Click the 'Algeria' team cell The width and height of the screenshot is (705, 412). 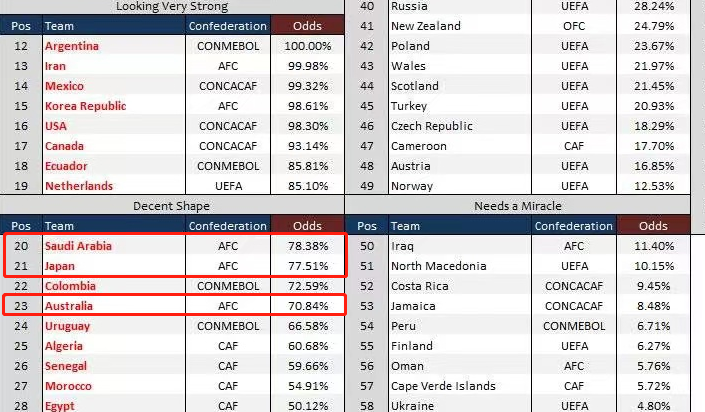(x=64, y=346)
